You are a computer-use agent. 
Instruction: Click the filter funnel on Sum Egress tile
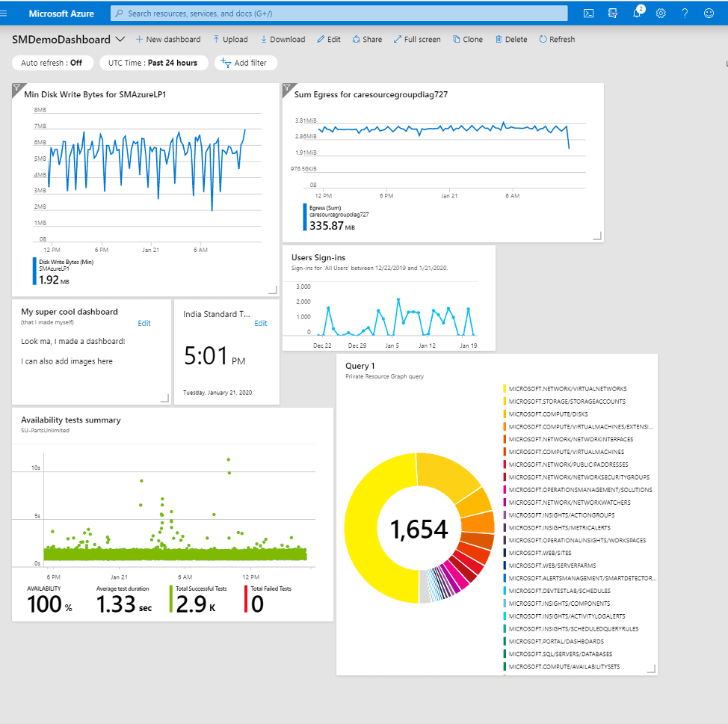coord(288,88)
